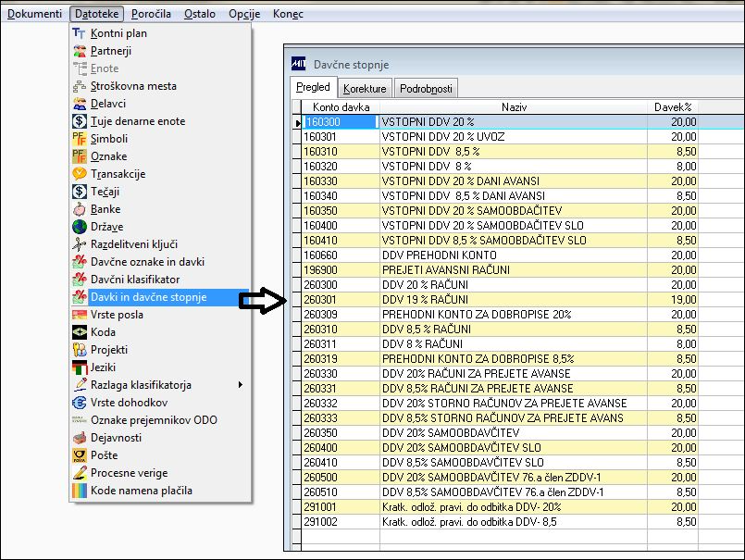Screen dimensions: 745x560
Task: Click the Davčne stopnje window logo icon
Action: tap(298, 64)
